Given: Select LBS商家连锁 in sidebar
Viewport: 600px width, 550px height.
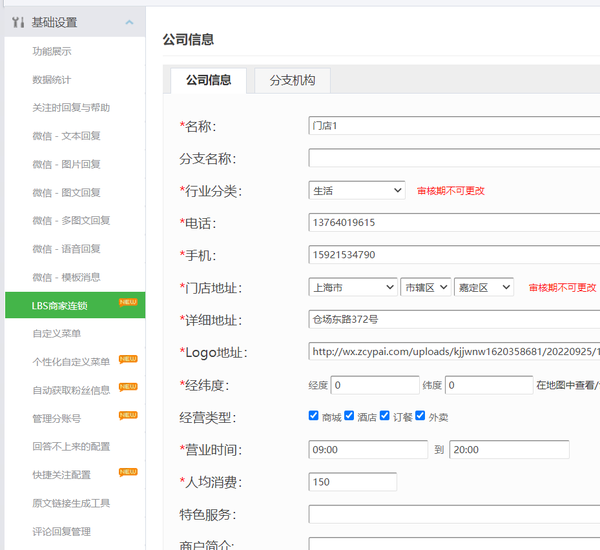Looking at the screenshot, I should pos(75,305).
